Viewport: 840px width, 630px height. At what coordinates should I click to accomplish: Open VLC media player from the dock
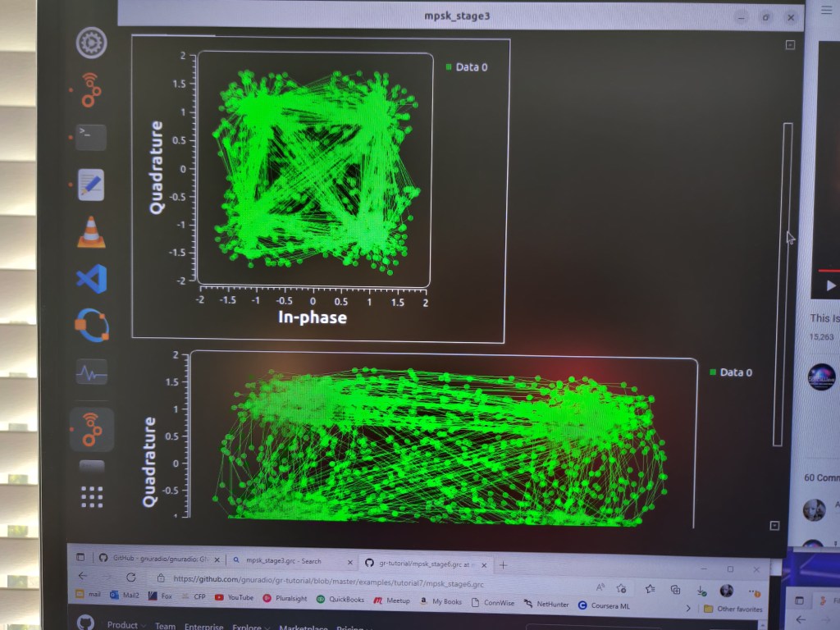coord(91,232)
